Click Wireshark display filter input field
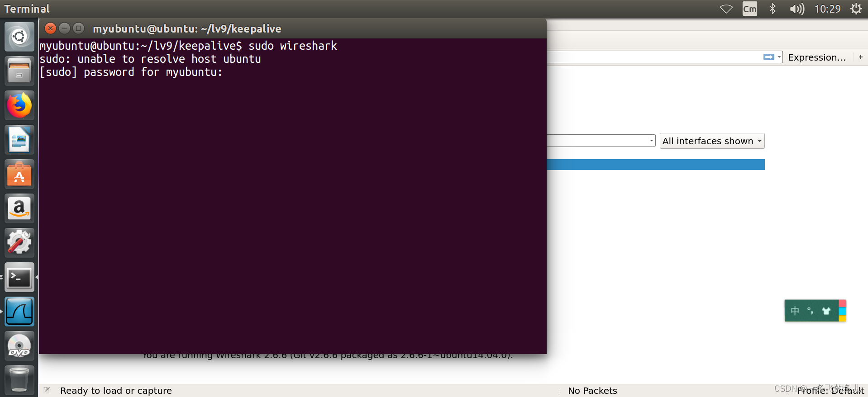868x397 pixels. 654,57
